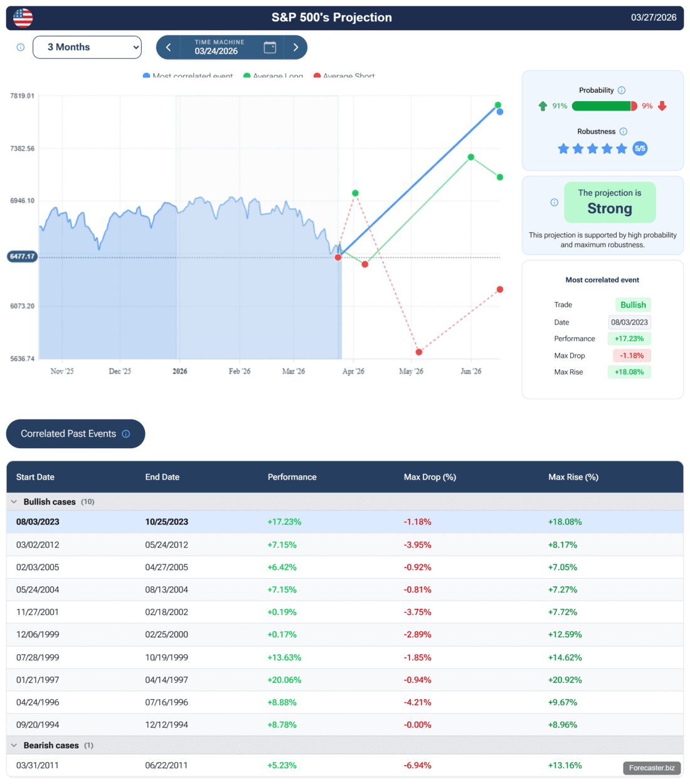Click the Correlated Past Events button
This screenshot has width=690, height=784.
(x=68, y=434)
